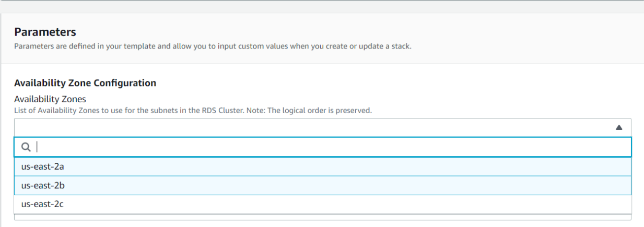644x227 pixels.
Task: Click the empty Availability Zones selection box
Action: point(323,127)
